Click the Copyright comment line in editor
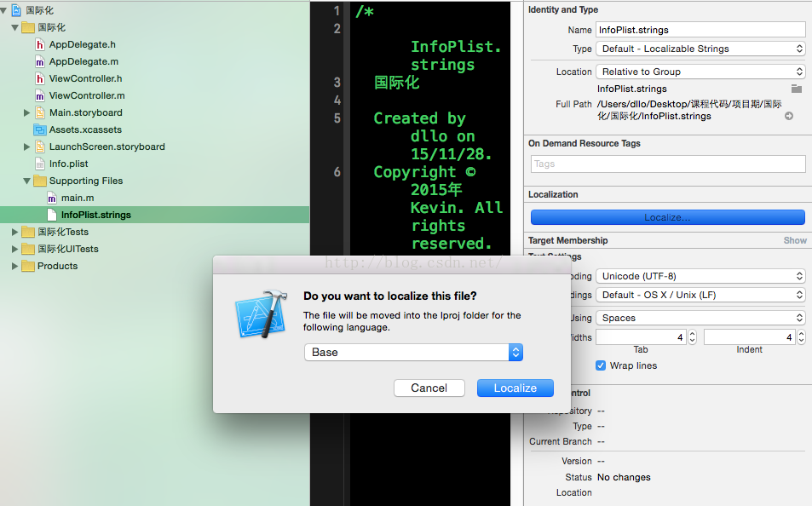This screenshot has width=812, height=506. point(438,207)
